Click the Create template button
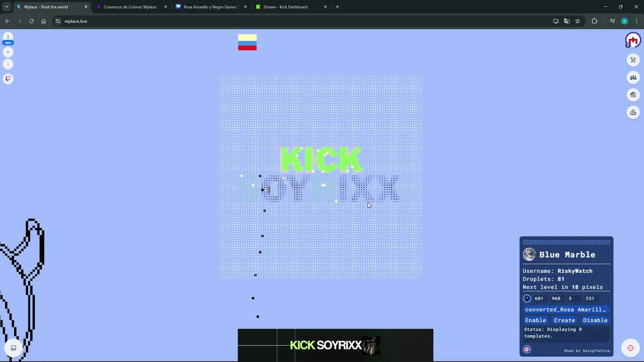 (565, 320)
